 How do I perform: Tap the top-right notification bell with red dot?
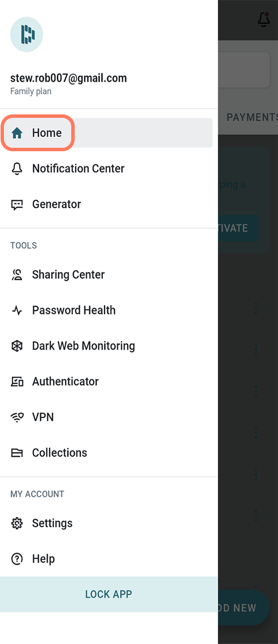[x=264, y=19]
